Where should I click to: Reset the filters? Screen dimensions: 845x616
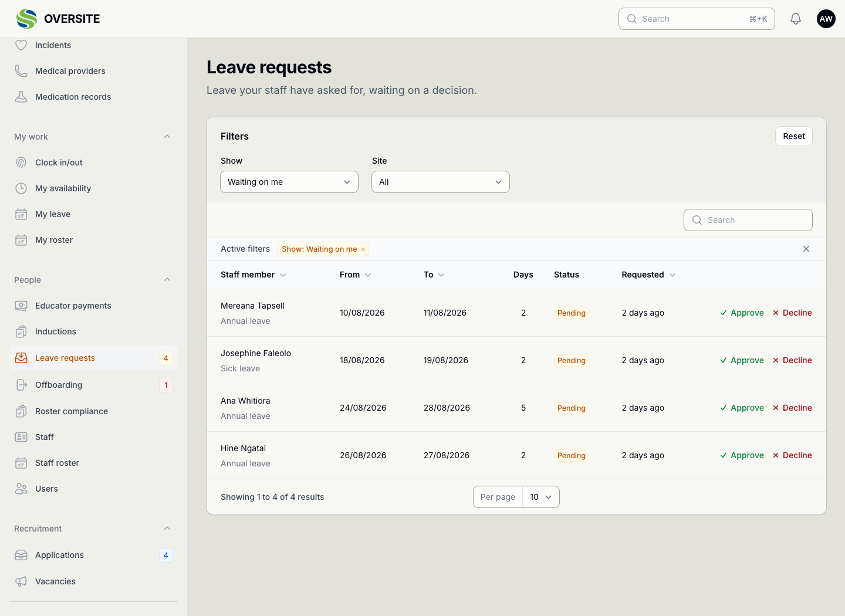tap(794, 136)
